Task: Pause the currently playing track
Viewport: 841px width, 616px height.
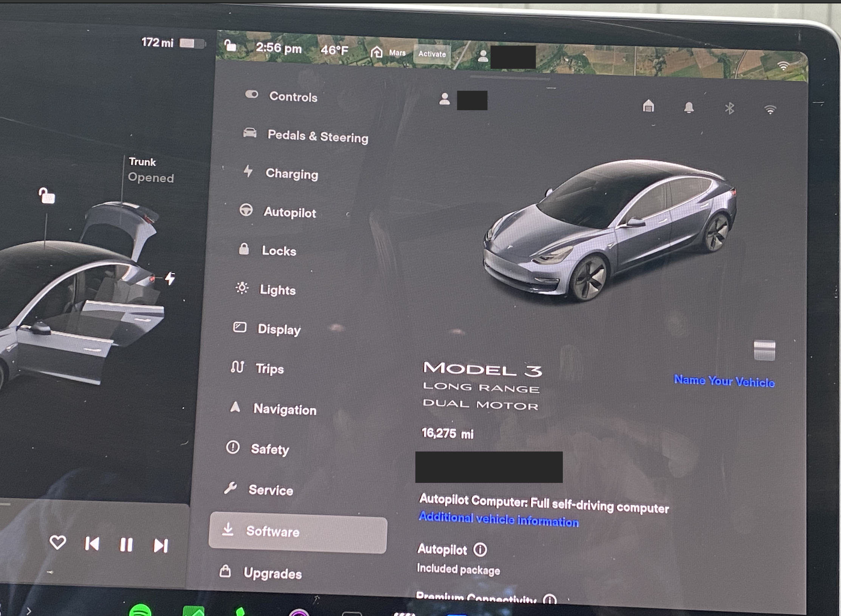Action: tap(126, 545)
